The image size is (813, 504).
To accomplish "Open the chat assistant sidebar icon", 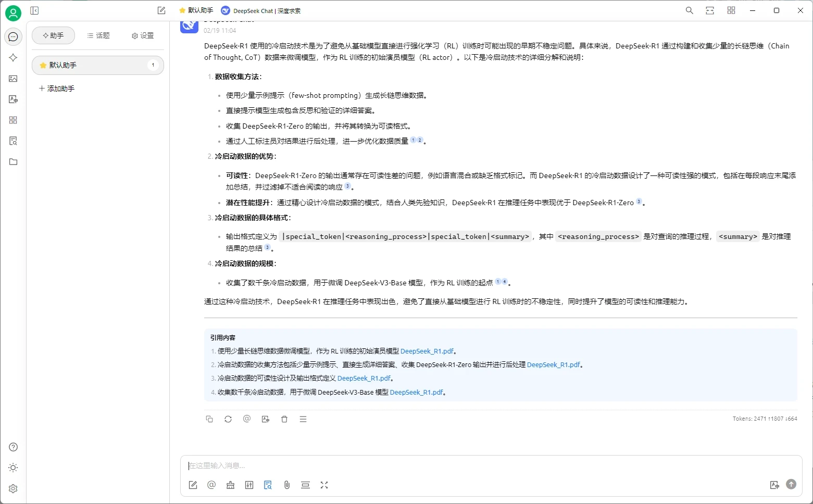I will pos(13,36).
